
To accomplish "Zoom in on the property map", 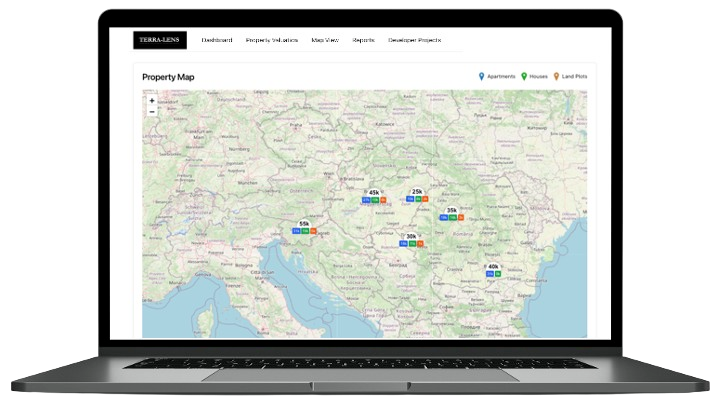I will click(x=152, y=101).
